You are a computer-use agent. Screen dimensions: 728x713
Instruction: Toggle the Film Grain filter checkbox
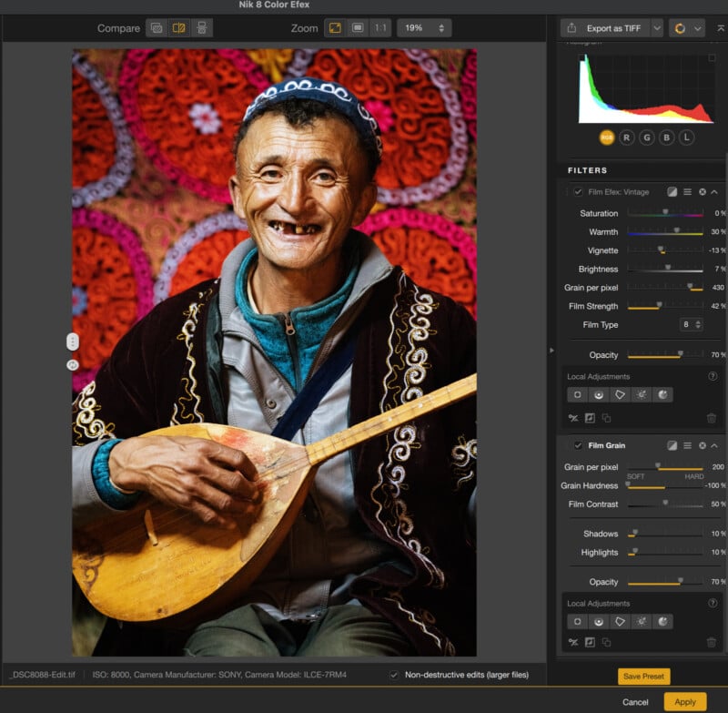[x=579, y=445]
